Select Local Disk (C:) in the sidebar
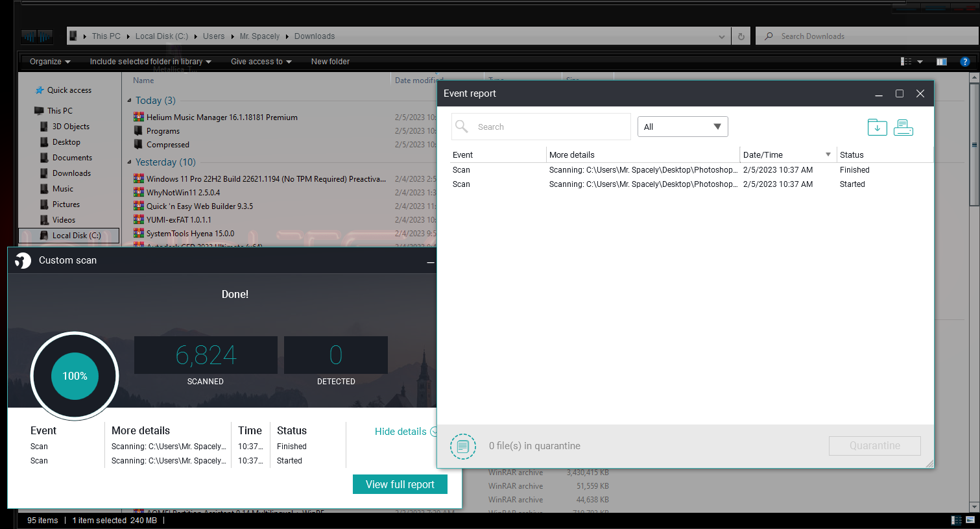 click(x=69, y=236)
